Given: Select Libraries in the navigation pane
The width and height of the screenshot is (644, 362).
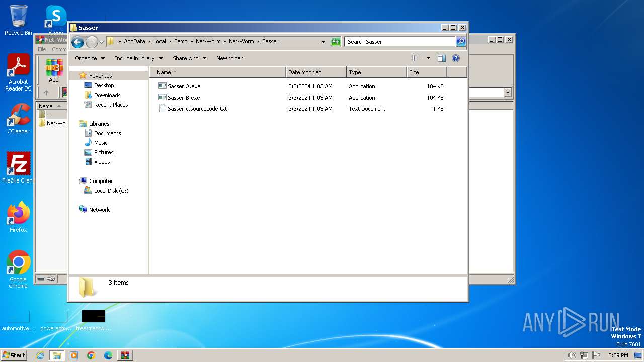Looking at the screenshot, I should point(99,124).
